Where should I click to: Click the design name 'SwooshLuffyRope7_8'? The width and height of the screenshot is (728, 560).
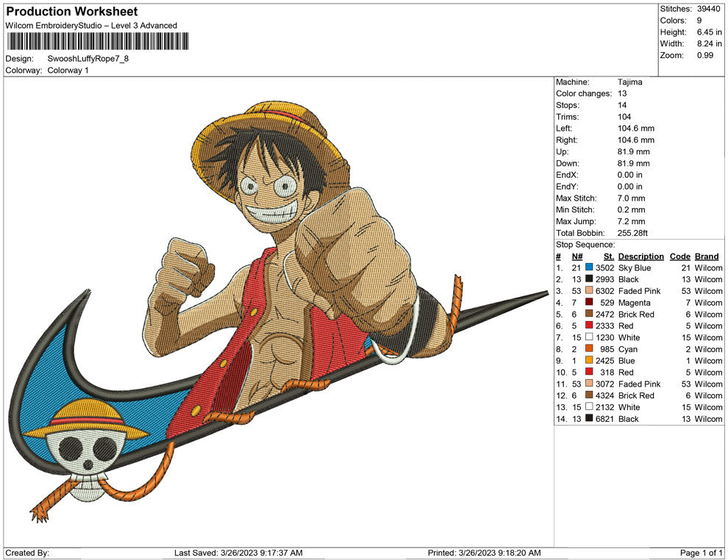coord(88,59)
